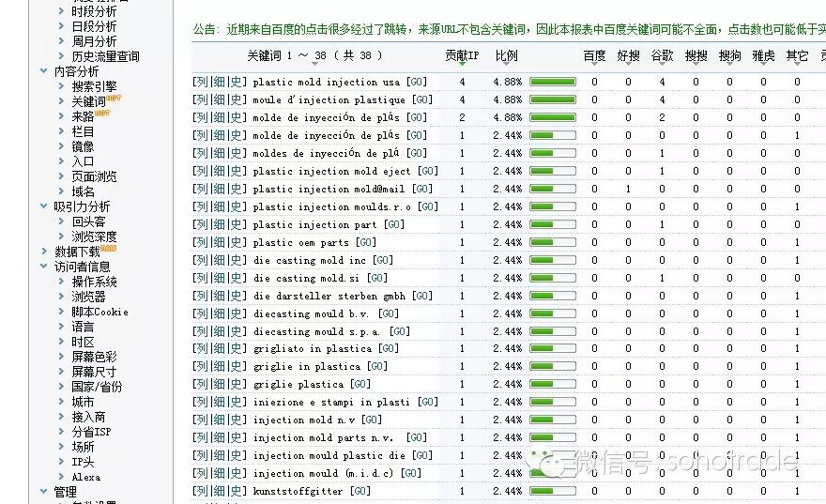This screenshot has height=504, width=826.
Task: Click keyword text plastic injection mold eject
Action: pos(331,171)
